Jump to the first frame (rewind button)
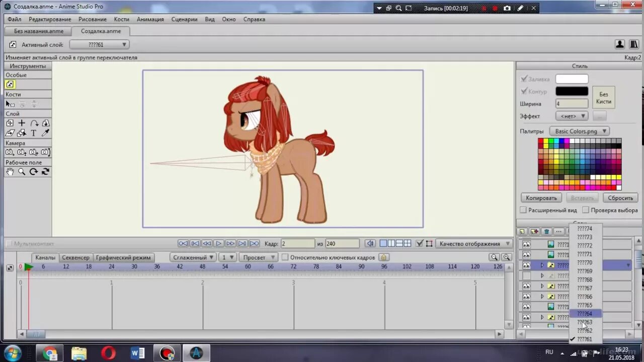This screenshot has width=644, height=362. [183, 243]
